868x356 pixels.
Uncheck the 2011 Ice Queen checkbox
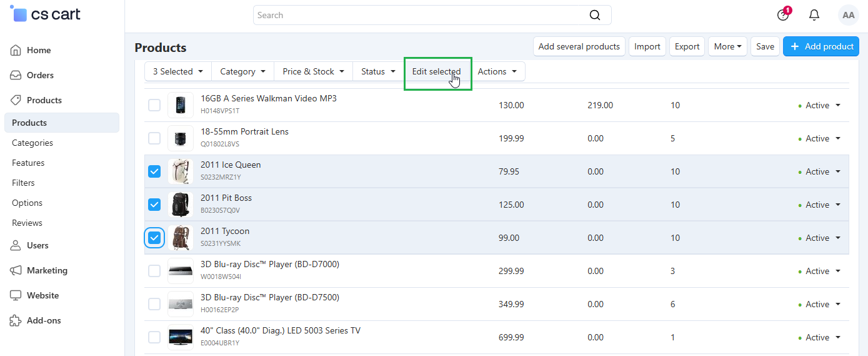[x=154, y=171]
